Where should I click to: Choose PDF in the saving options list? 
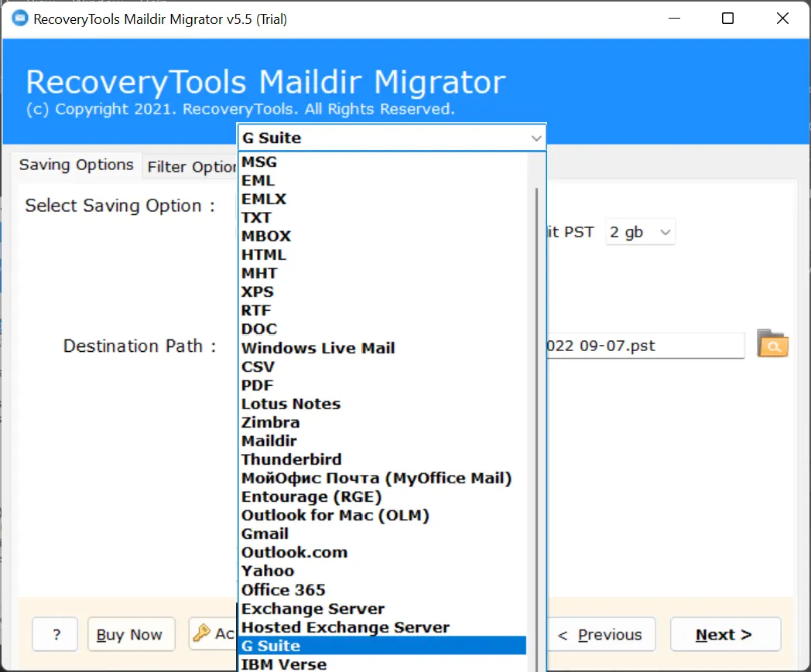(258, 385)
